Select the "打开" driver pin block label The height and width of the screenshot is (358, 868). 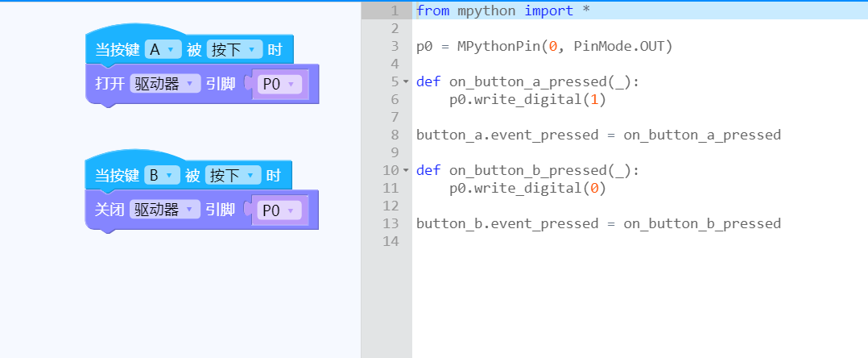[110, 84]
